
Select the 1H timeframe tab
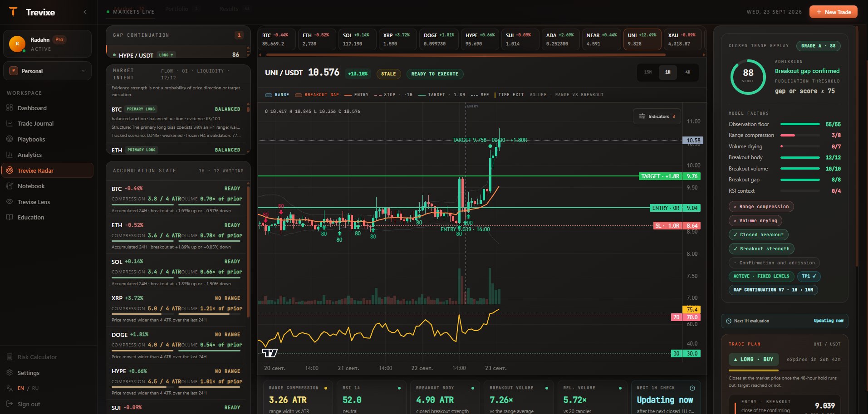668,72
